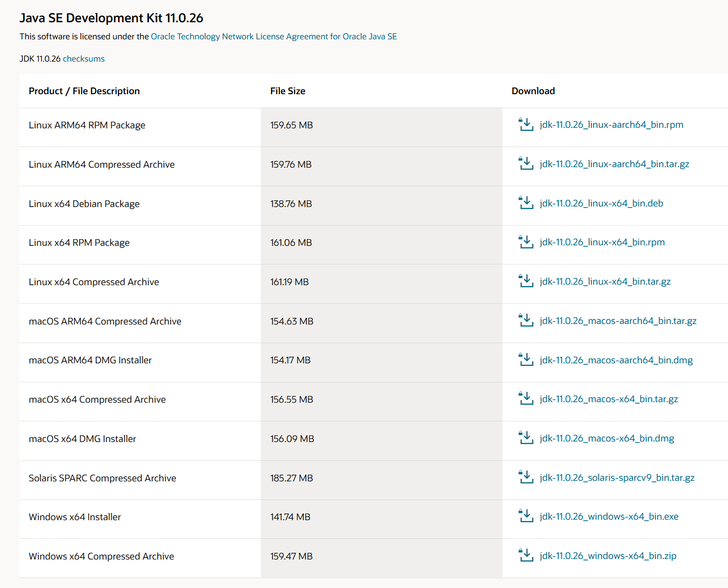Click the File Size column header
Viewport: 728px width, 588px height.
[288, 91]
